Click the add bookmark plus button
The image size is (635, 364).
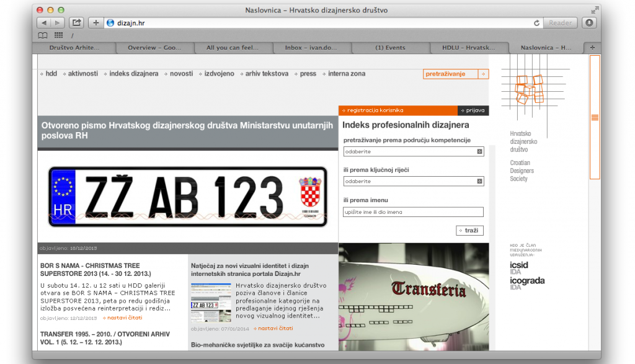95,23
